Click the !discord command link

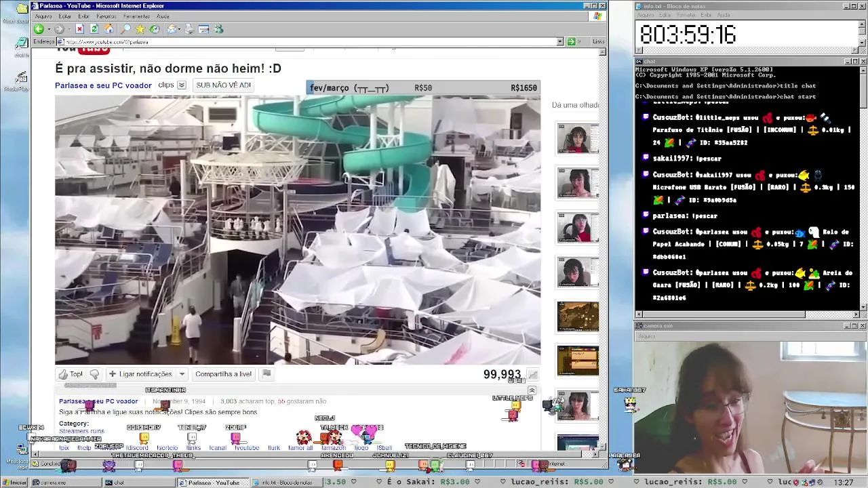[137, 448]
